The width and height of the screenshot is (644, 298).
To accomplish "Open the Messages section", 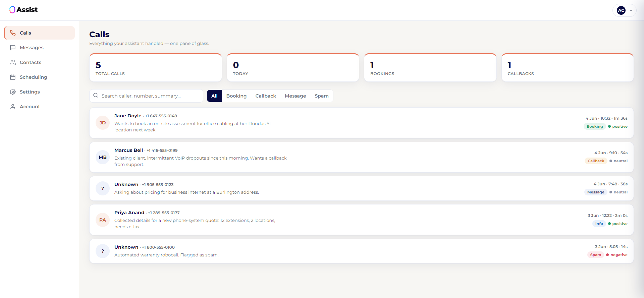I will [x=40, y=48].
